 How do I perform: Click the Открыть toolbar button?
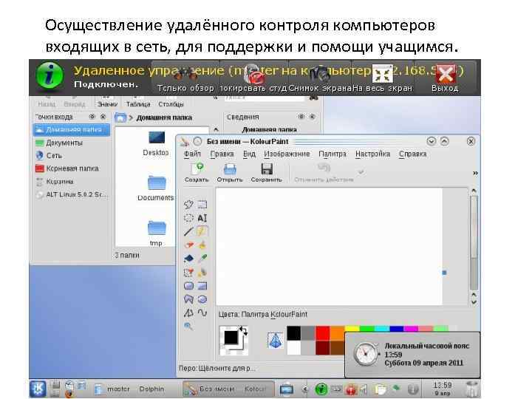click(x=230, y=173)
